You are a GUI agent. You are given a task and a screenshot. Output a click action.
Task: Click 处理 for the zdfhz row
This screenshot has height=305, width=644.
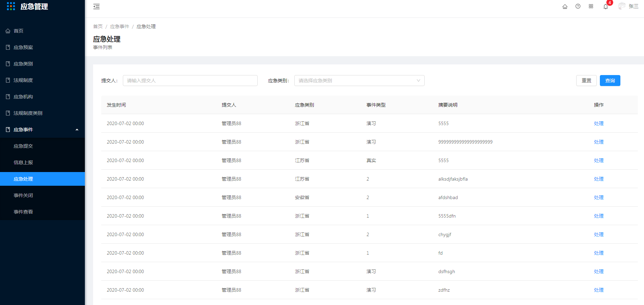(x=599, y=290)
